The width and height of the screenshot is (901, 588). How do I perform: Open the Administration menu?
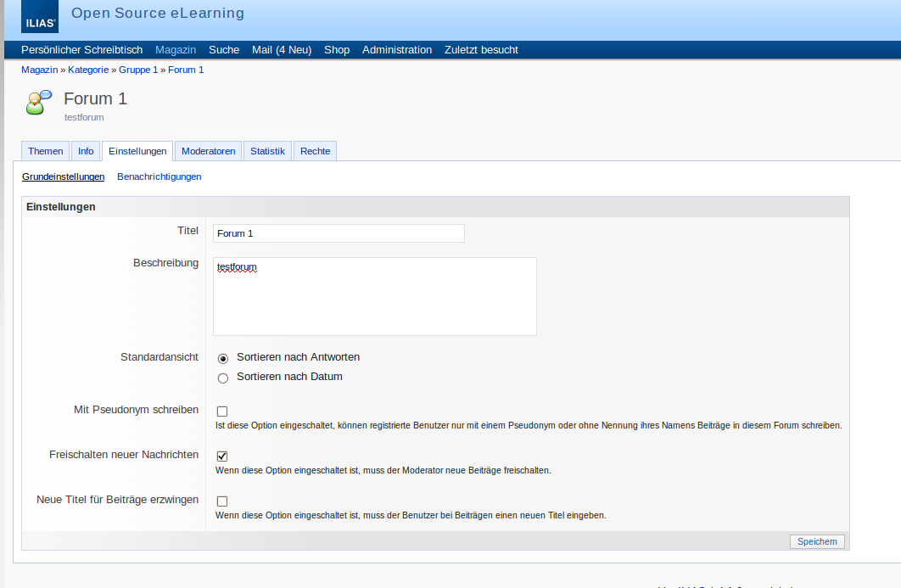pyautogui.click(x=397, y=50)
